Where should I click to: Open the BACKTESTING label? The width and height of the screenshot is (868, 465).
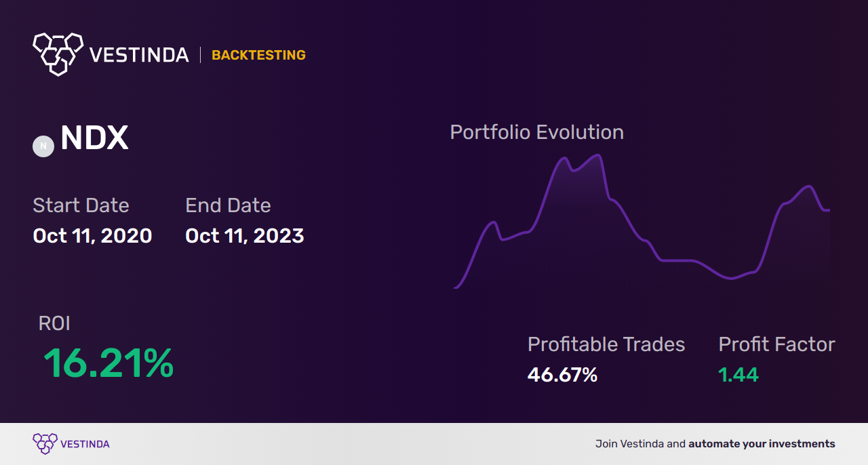pos(258,56)
